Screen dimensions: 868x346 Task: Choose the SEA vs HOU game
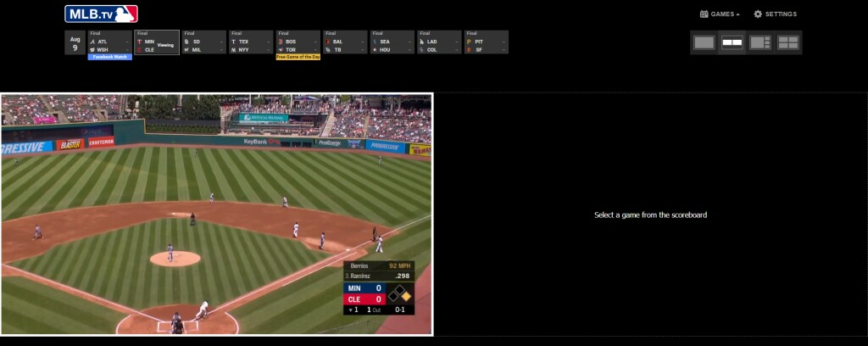click(x=392, y=42)
